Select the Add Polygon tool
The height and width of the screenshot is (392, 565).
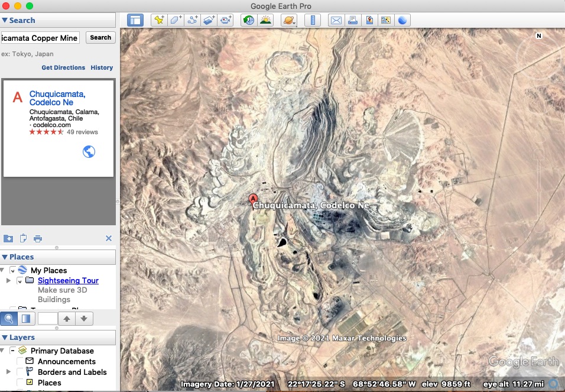click(x=176, y=20)
